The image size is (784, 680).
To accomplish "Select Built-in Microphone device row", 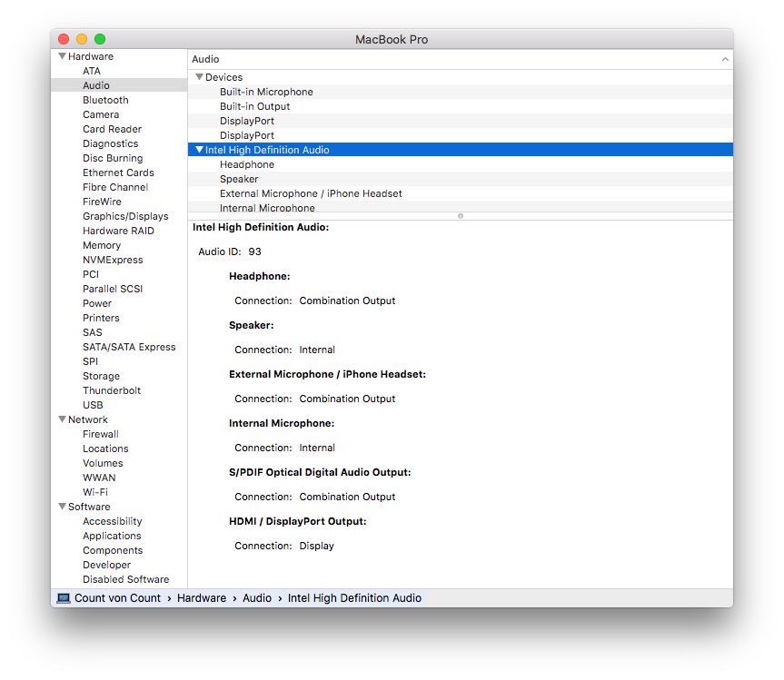I will tap(461, 92).
